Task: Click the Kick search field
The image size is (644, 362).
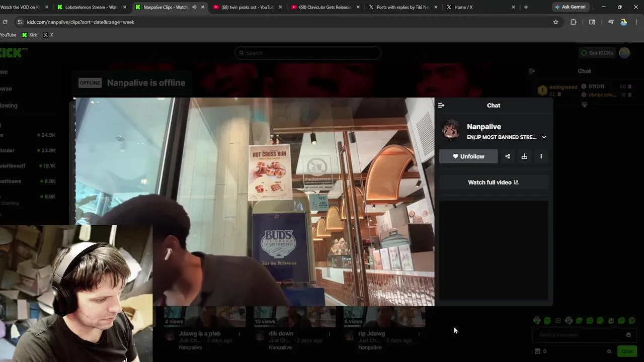Action: click(x=308, y=53)
